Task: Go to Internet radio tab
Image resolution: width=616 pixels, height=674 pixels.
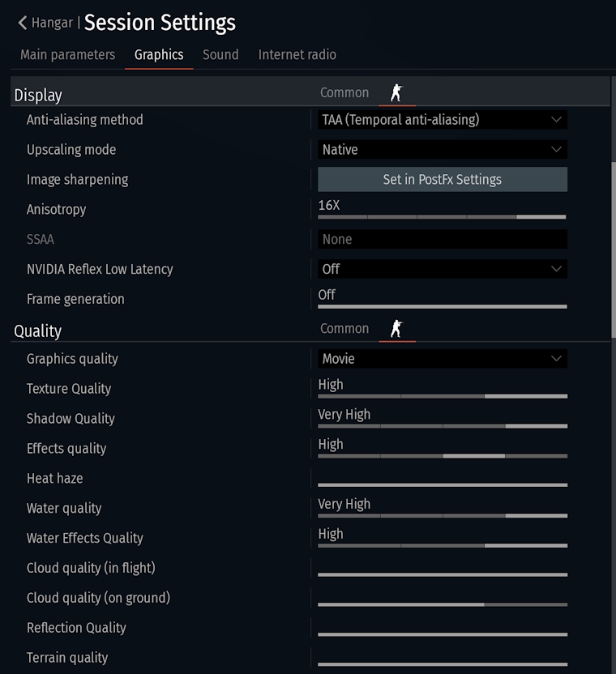Action: tap(297, 54)
